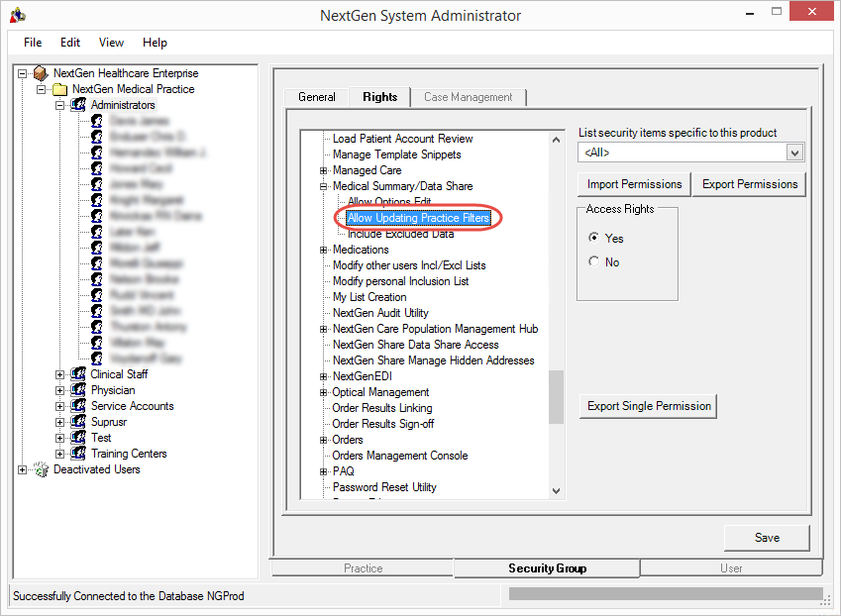Expand NextGen Care Population Management Hub

[323, 329]
